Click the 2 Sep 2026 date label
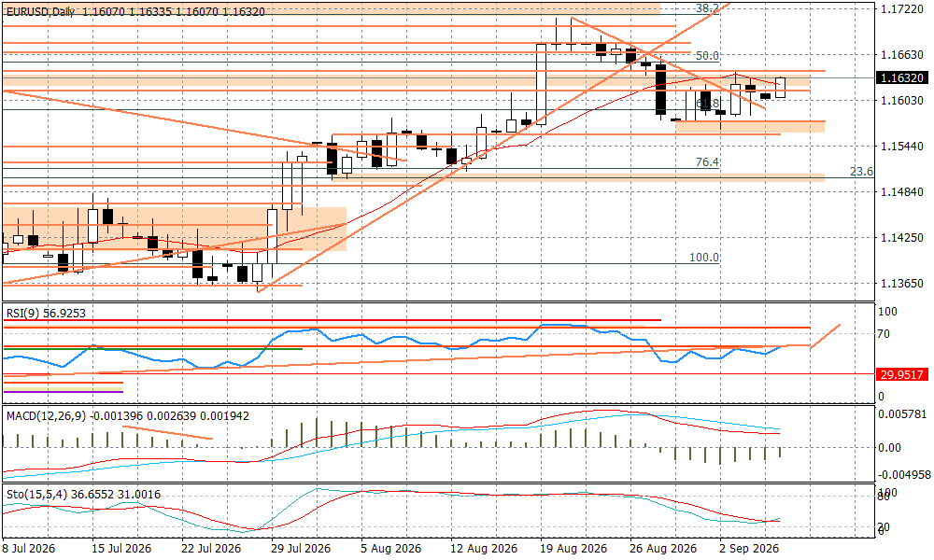The height and width of the screenshot is (560, 934). 749,549
